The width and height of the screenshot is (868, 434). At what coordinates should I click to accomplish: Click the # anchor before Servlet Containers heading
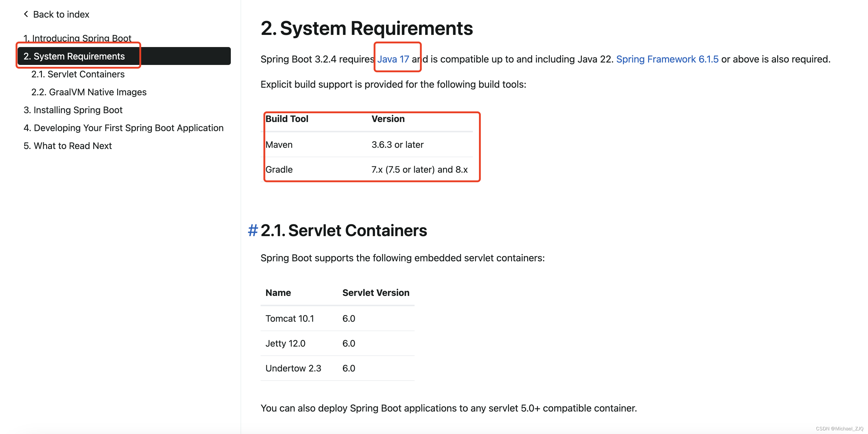click(253, 231)
